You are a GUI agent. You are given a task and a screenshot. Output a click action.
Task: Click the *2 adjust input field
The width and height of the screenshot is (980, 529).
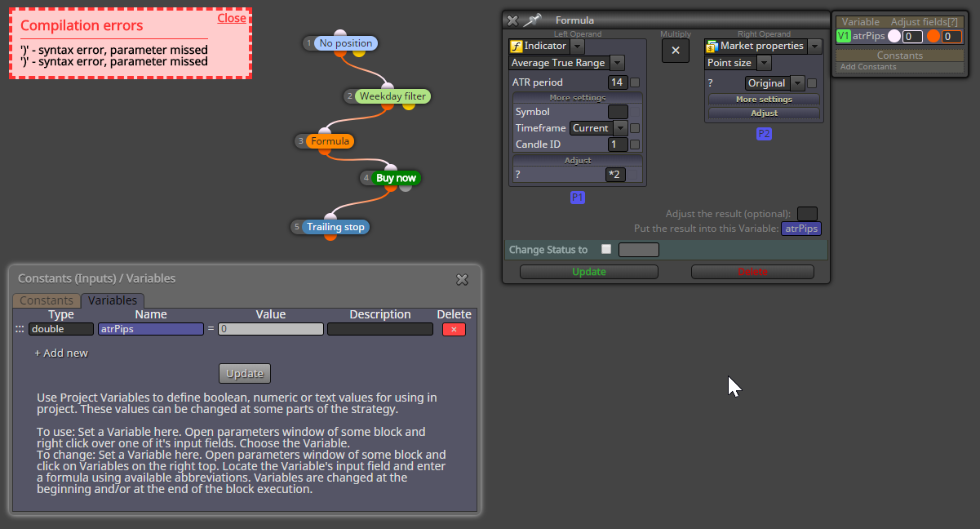point(616,175)
